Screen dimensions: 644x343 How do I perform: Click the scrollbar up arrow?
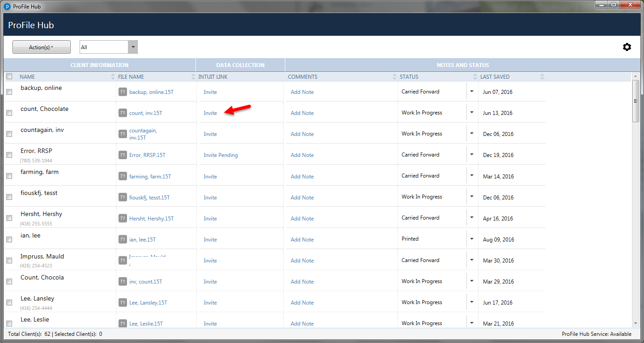[636, 77]
